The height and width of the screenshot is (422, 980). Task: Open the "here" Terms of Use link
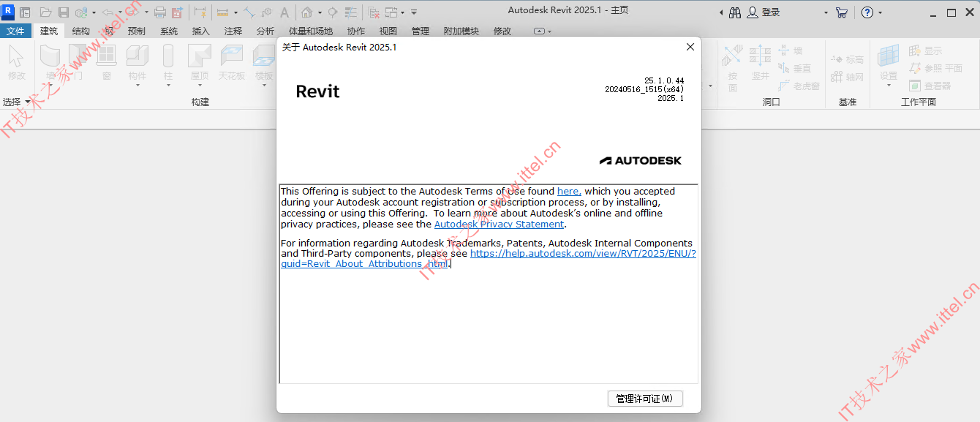(569, 192)
